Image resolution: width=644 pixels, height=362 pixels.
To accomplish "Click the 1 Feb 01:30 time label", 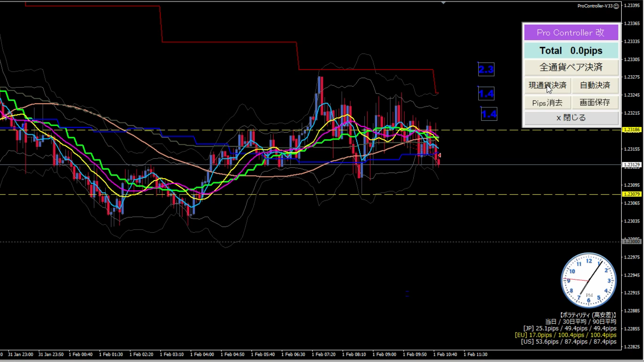I will point(111,355).
